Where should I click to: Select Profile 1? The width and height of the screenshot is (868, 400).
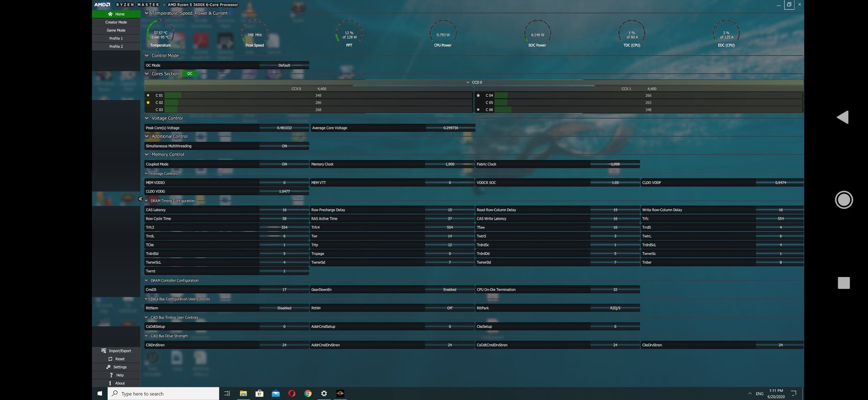coord(116,38)
